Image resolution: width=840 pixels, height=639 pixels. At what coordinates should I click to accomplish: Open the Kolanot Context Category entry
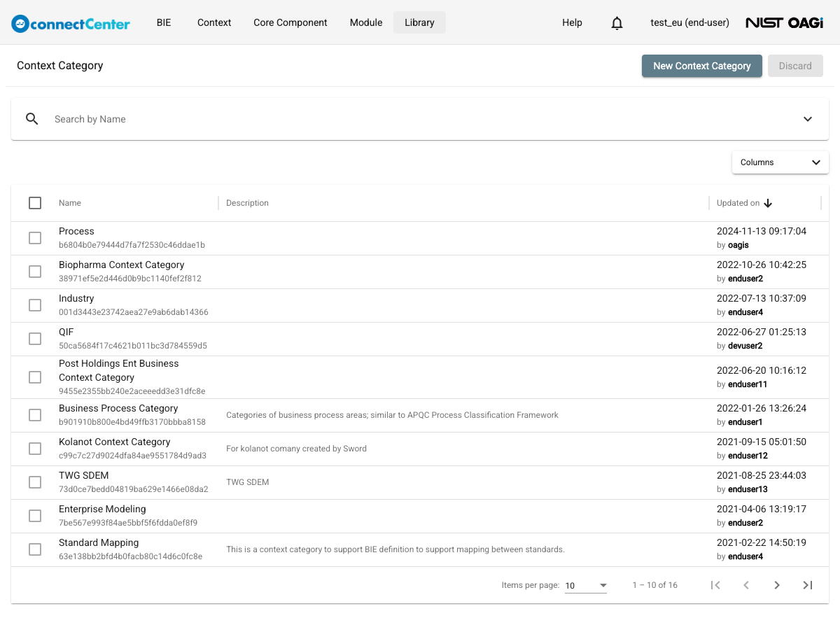[115, 442]
